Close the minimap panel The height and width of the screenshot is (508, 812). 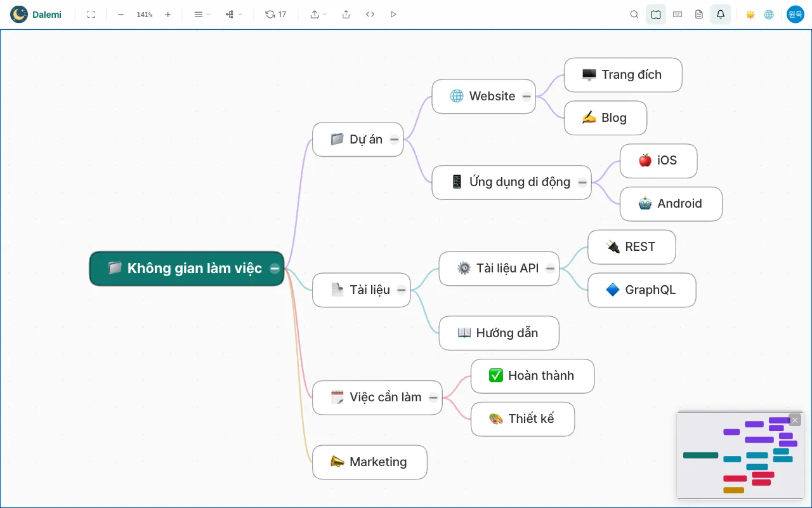[x=795, y=420]
